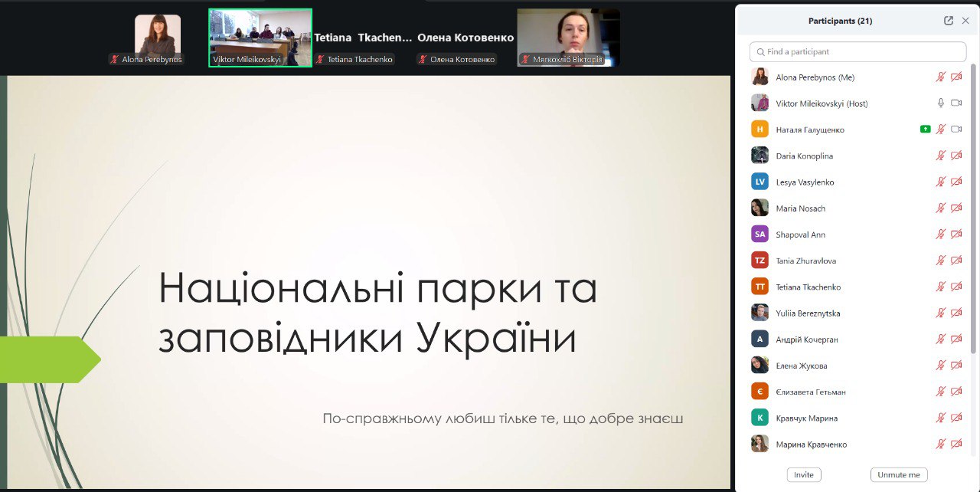Select Мягкохліб Вікторія's video thumbnail

coord(568,38)
